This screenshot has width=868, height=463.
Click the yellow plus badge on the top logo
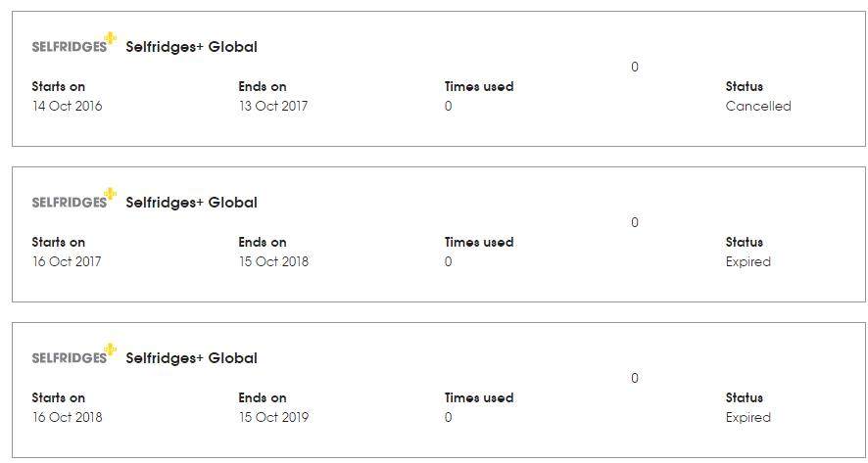point(111,38)
